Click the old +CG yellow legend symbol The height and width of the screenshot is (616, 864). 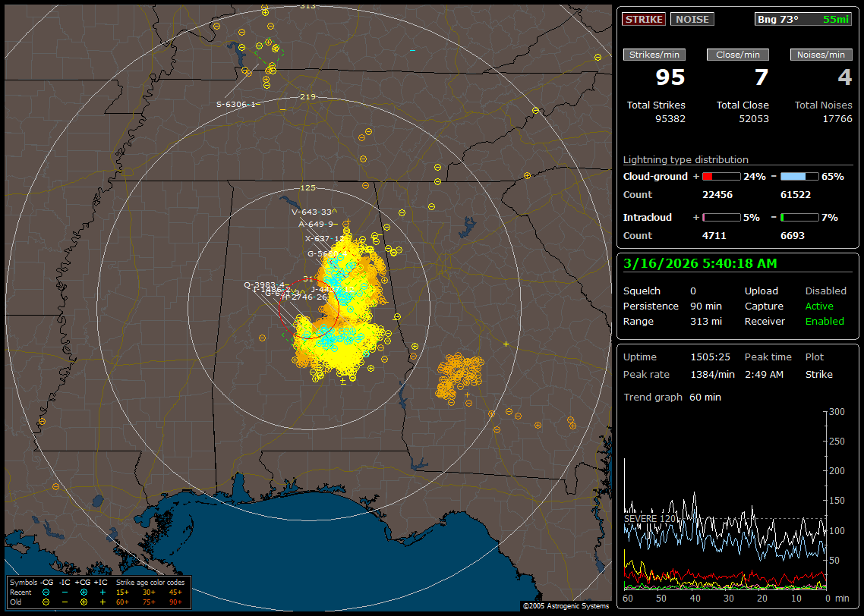84,602
